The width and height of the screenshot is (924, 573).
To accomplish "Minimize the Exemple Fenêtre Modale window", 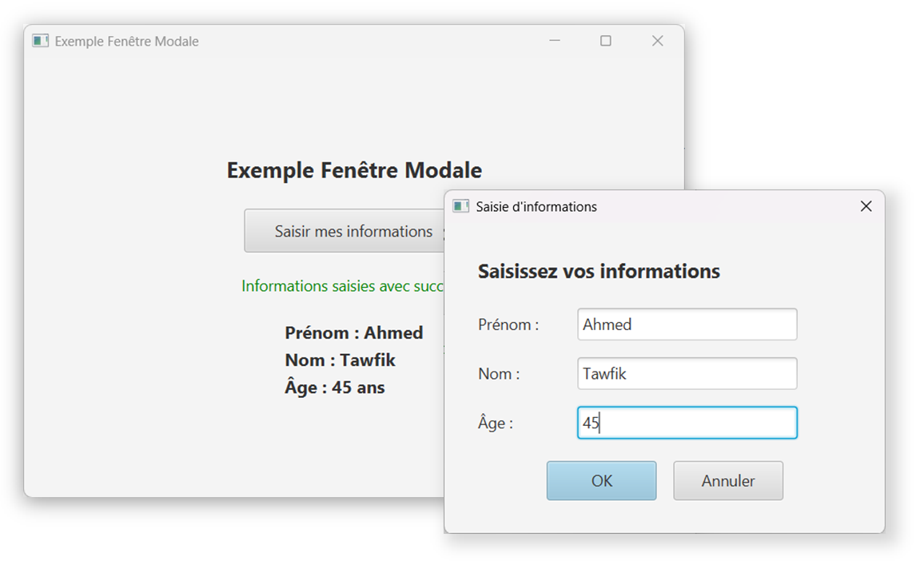I will (555, 40).
